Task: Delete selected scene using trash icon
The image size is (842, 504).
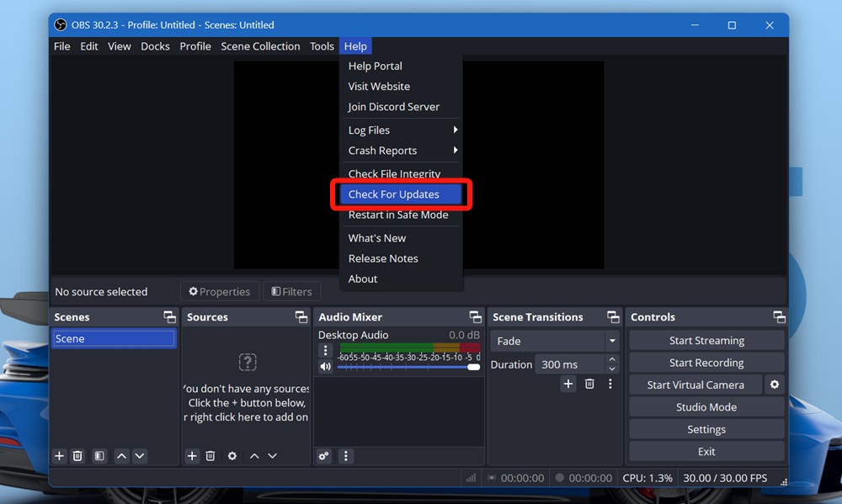Action: point(77,455)
